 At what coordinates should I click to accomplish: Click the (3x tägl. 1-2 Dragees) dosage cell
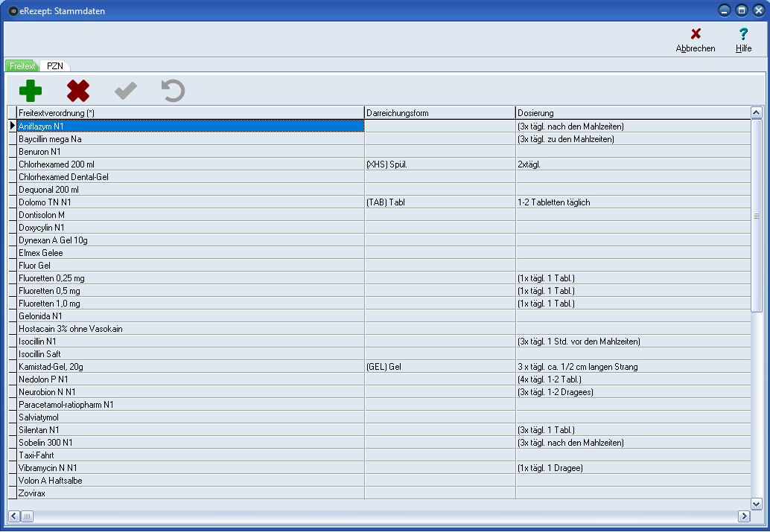pyautogui.click(x=633, y=392)
